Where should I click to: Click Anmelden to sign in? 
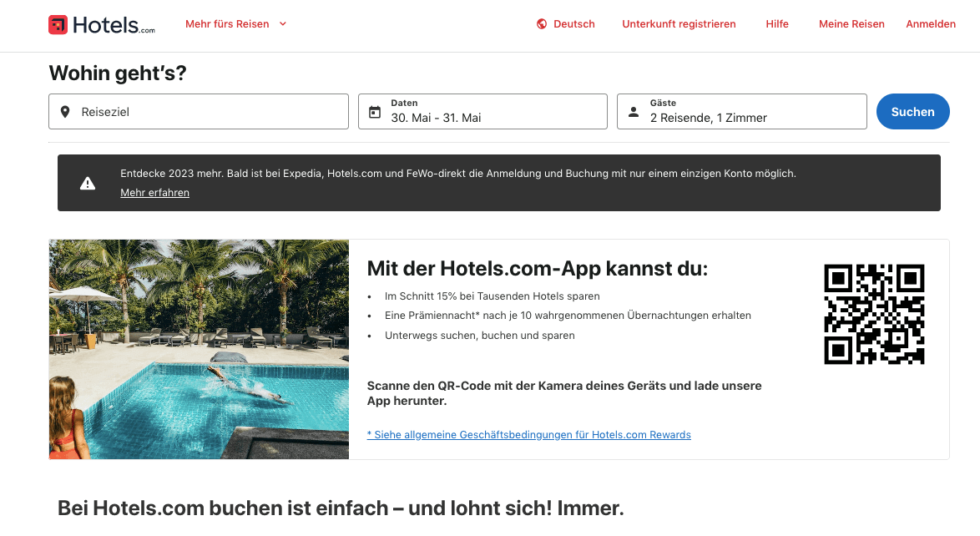click(x=931, y=23)
